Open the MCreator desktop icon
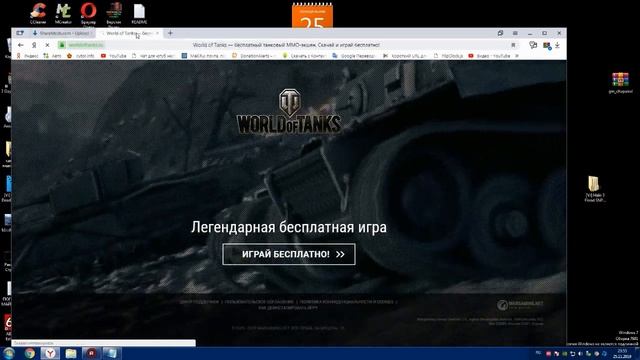 [63, 13]
